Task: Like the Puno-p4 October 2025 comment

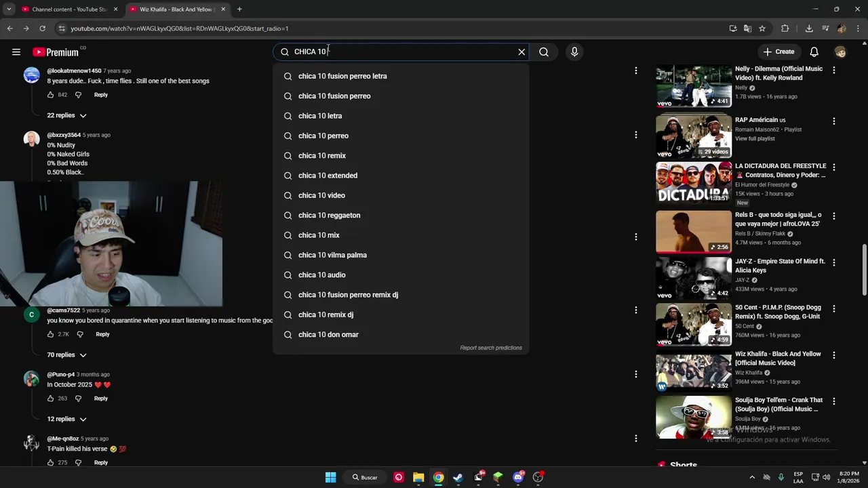Action: 50,399
